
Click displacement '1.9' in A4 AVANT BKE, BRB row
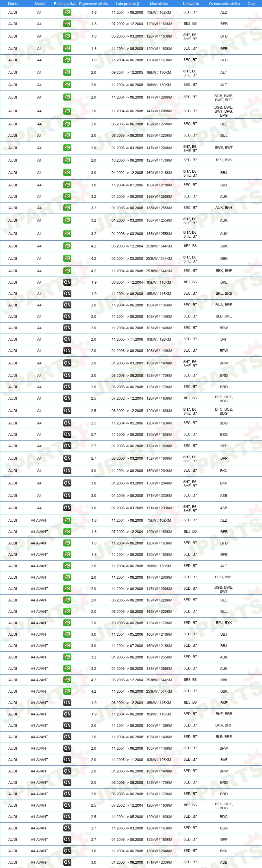point(94,714)
